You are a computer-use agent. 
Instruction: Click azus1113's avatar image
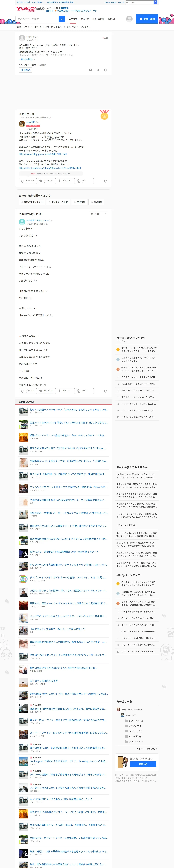22,124
